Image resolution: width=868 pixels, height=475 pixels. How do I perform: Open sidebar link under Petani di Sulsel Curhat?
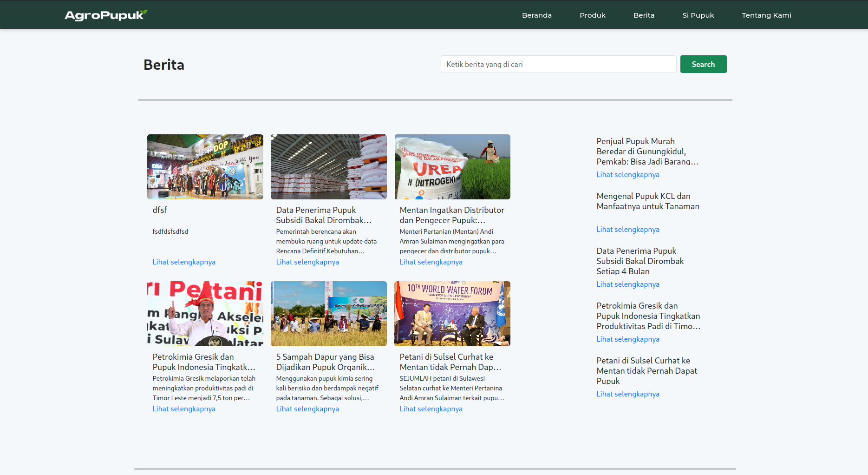point(628,394)
